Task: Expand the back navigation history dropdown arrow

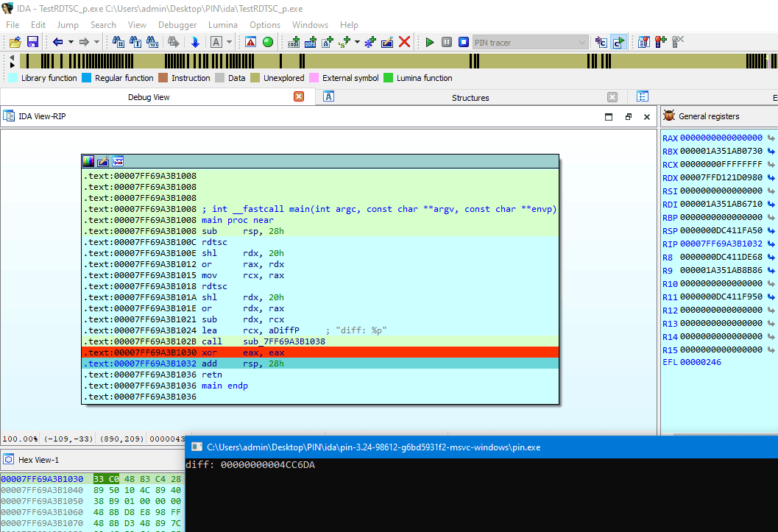Action: coord(71,42)
